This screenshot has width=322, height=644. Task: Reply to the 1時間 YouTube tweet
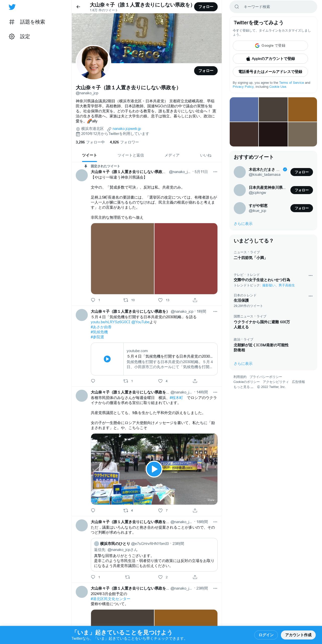(93, 381)
